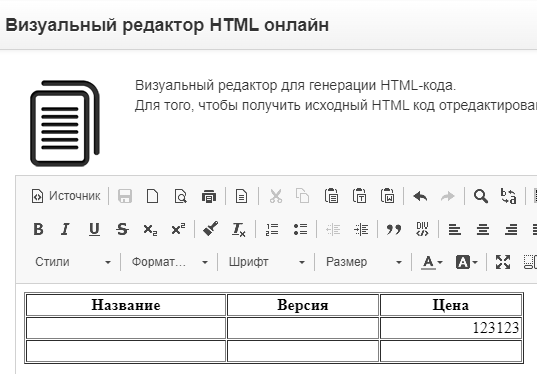
Task: Open the Preview icon
Action: 180,196
